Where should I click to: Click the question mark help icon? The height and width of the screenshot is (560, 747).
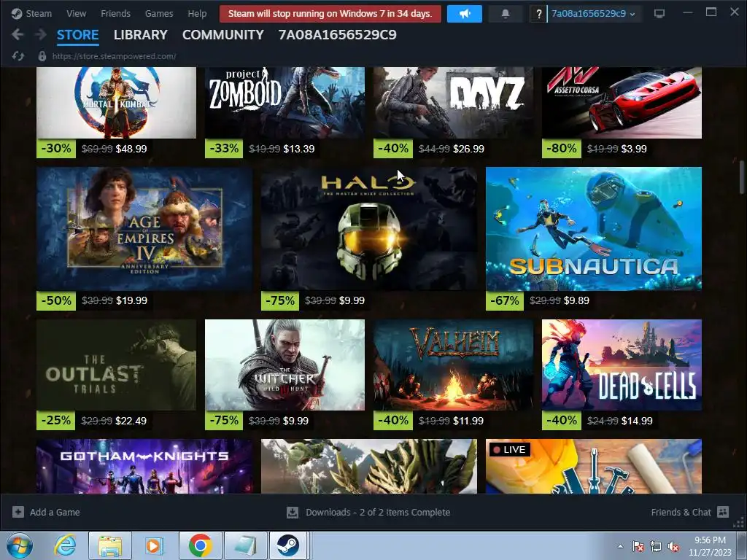click(538, 14)
